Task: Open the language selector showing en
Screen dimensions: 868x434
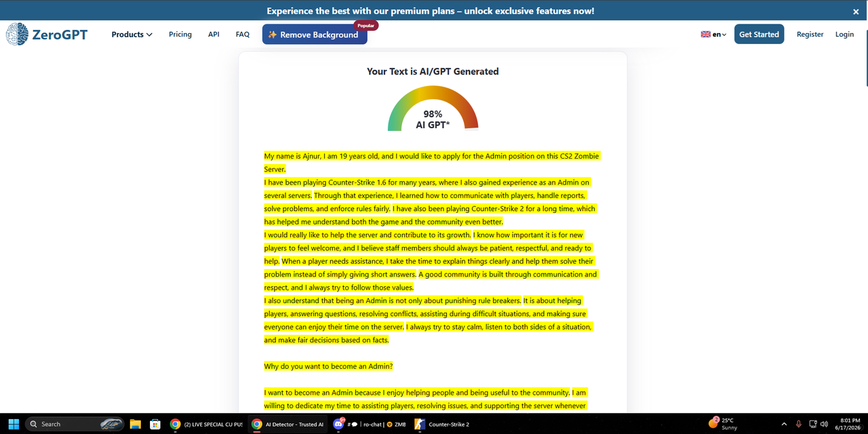Action: coord(713,34)
